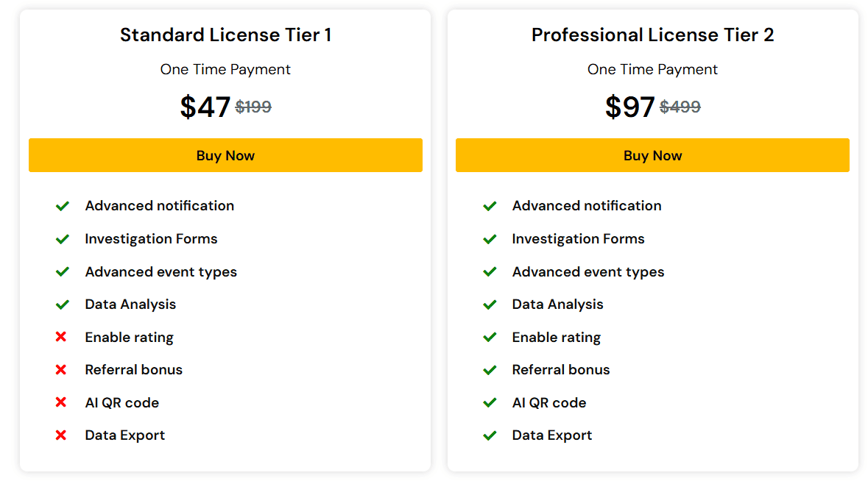Click the green checkmark beside AI QR code in Professional tier
The height and width of the screenshot is (481, 868).
click(490, 402)
